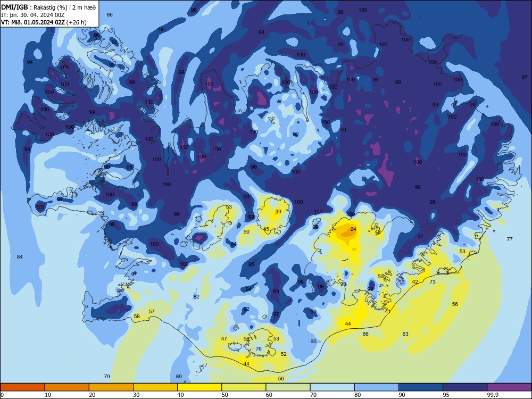Select the '39' value in yellow area
This screenshot has height=399, width=532.
click(x=278, y=211)
